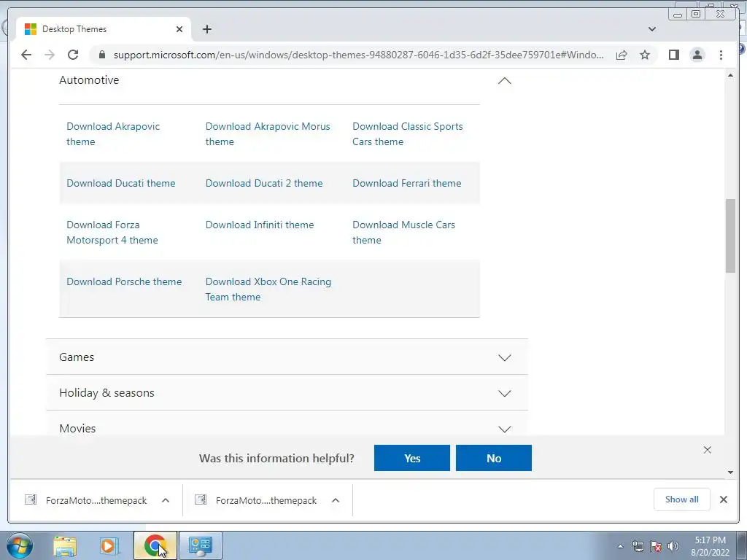Answer Yes to helpful feedback
This screenshot has height=560, width=747.
click(412, 458)
